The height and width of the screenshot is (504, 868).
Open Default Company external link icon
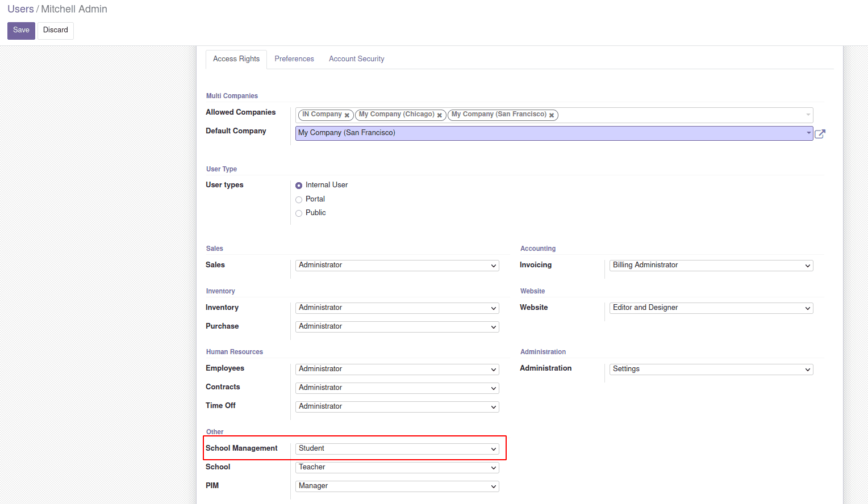[820, 134]
